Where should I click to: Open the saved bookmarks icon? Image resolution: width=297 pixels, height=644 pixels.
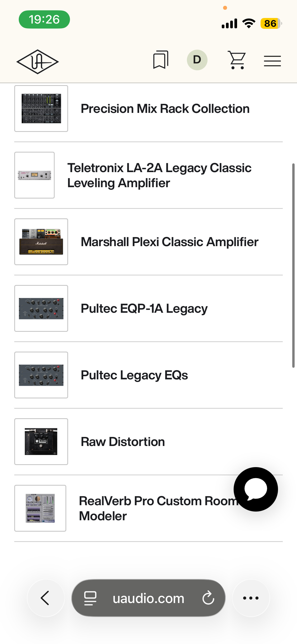click(x=161, y=60)
